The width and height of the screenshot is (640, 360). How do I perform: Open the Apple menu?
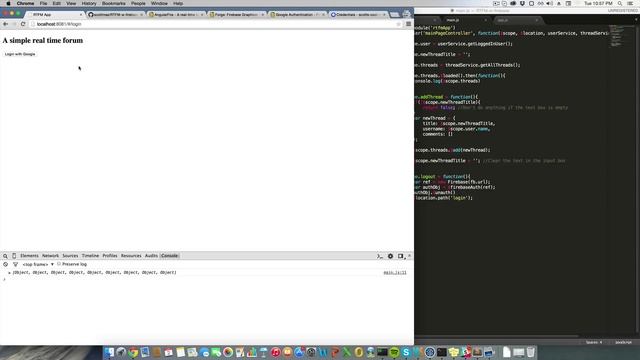click(x=8, y=3)
